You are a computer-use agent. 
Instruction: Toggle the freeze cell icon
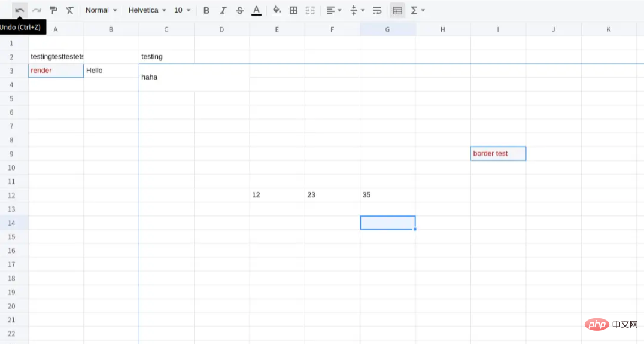point(397,10)
